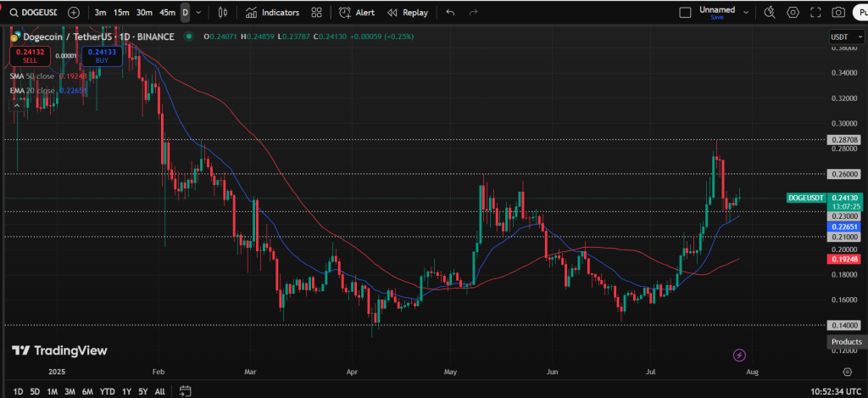Click the 0.23000 price line label

843,216
